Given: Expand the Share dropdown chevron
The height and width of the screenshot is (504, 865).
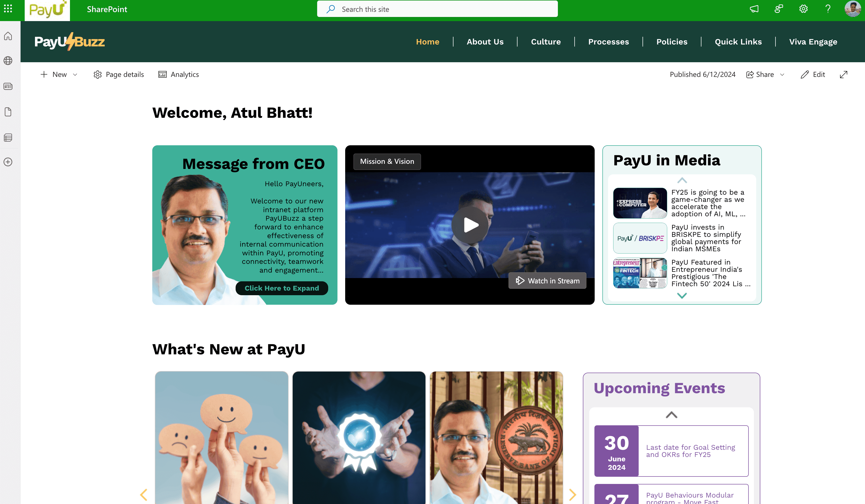Looking at the screenshot, I should coord(782,75).
